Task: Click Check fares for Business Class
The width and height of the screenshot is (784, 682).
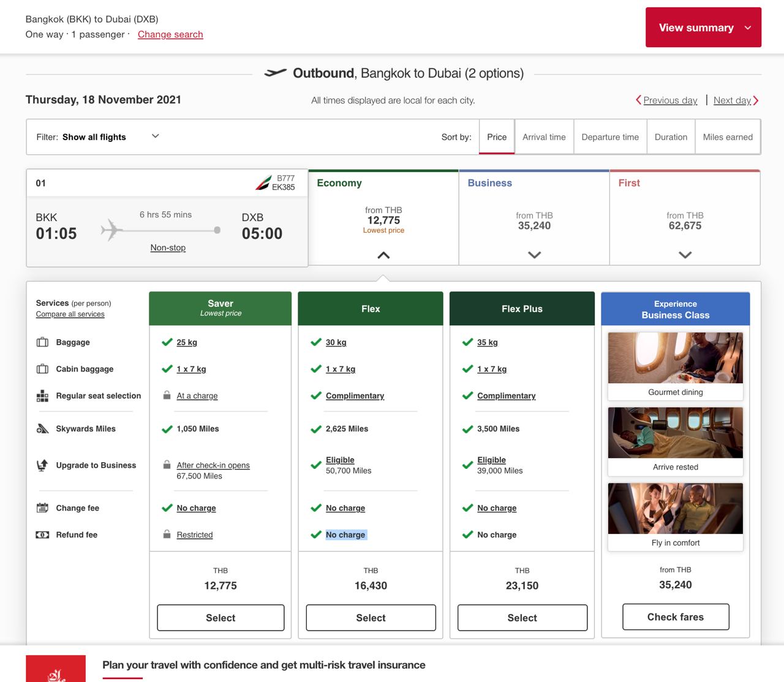Action: 676,617
